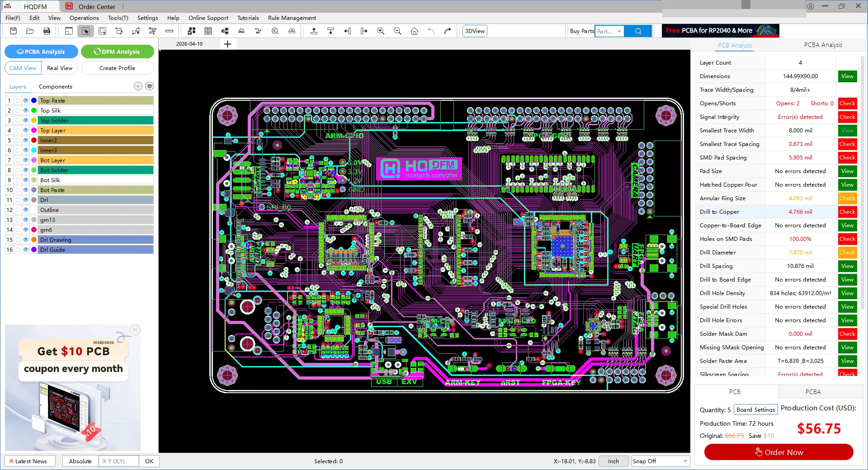The image size is (868, 470).
Task: Click the binoculars find icon
Action: click(292, 31)
